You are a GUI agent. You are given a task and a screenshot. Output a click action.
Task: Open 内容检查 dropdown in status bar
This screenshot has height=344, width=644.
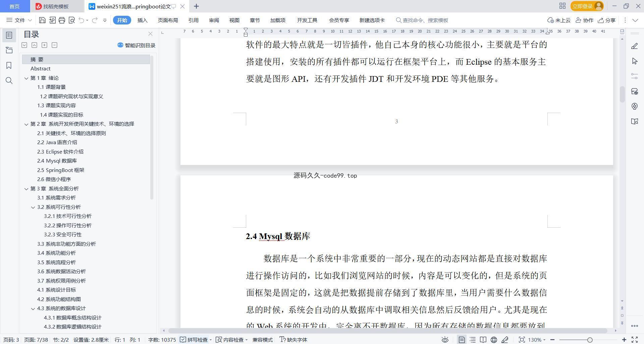click(x=231, y=340)
